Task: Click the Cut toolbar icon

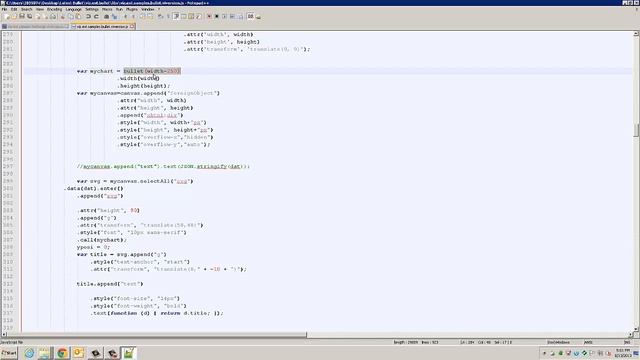Action: [63, 16]
